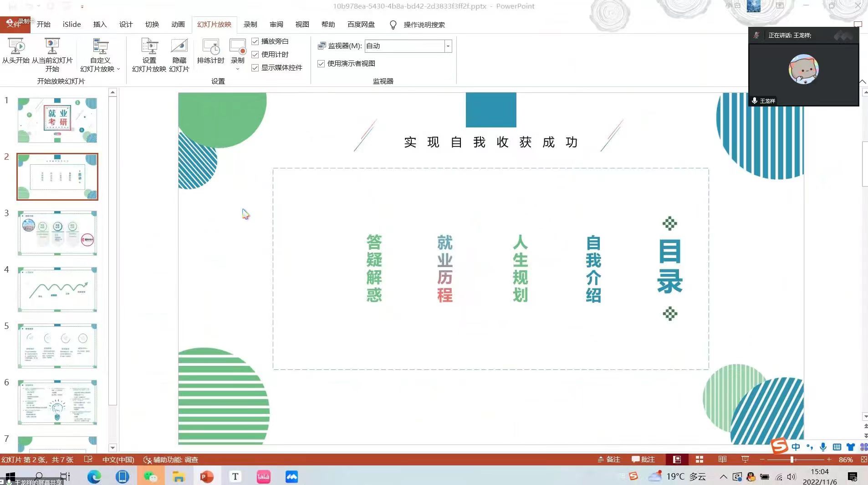Toggle Use Presenter View (使用演示者视图) checkbox
The width and height of the screenshot is (868, 485).
[x=321, y=64]
